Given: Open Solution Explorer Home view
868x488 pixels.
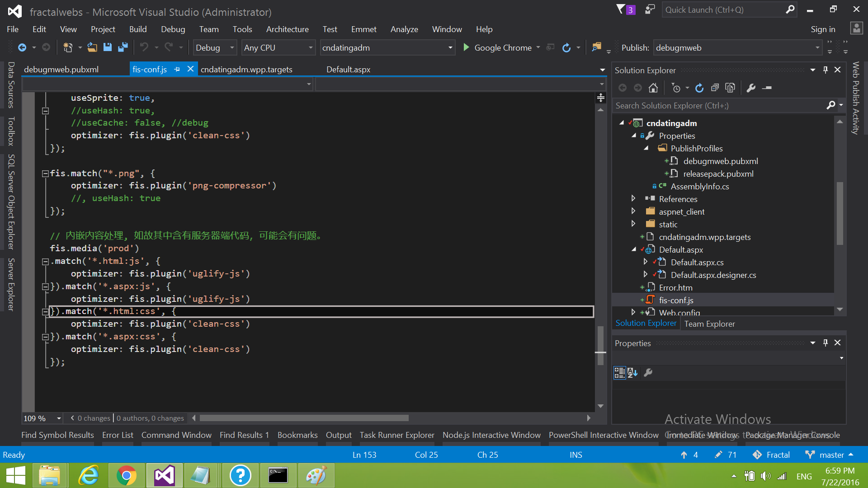Looking at the screenshot, I should [x=653, y=88].
